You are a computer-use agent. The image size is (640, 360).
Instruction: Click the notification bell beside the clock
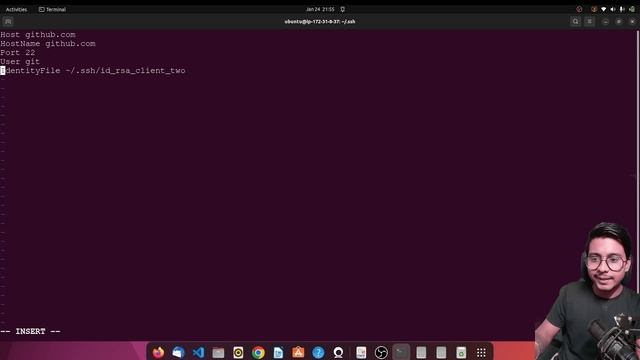[342, 9]
